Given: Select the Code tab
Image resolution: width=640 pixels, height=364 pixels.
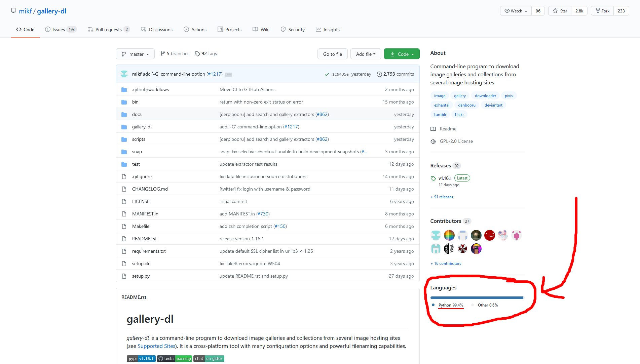Looking at the screenshot, I should pos(25,30).
